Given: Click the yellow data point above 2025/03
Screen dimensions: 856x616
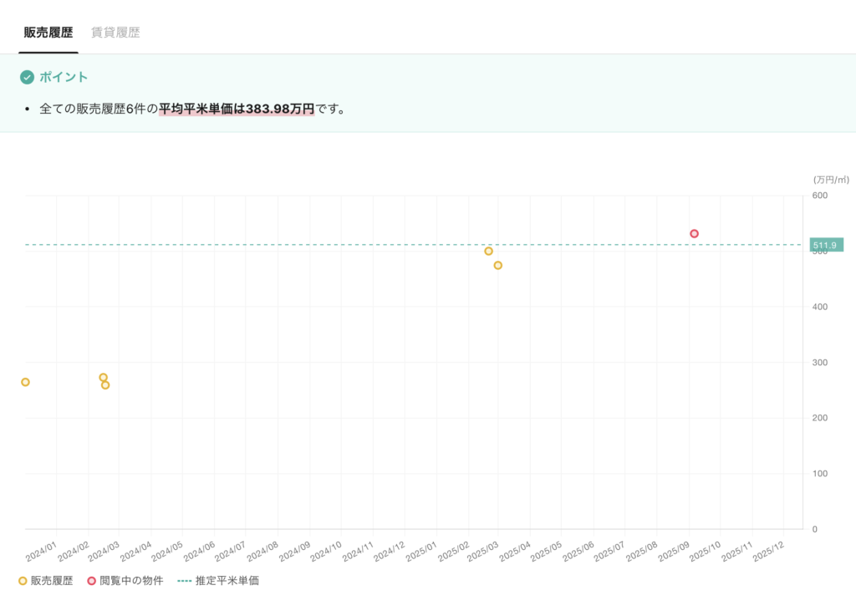Looking at the screenshot, I should [x=497, y=266].
